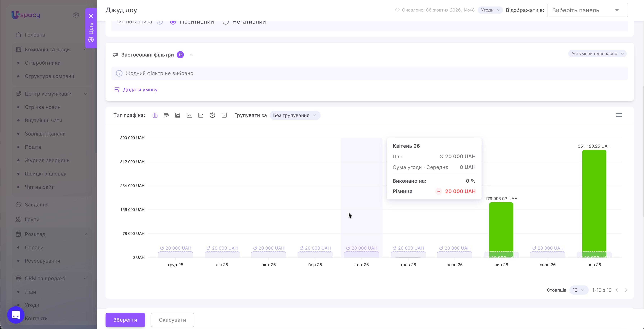
Task: Click the Джуд лоу report title
Action: point(121,10)
